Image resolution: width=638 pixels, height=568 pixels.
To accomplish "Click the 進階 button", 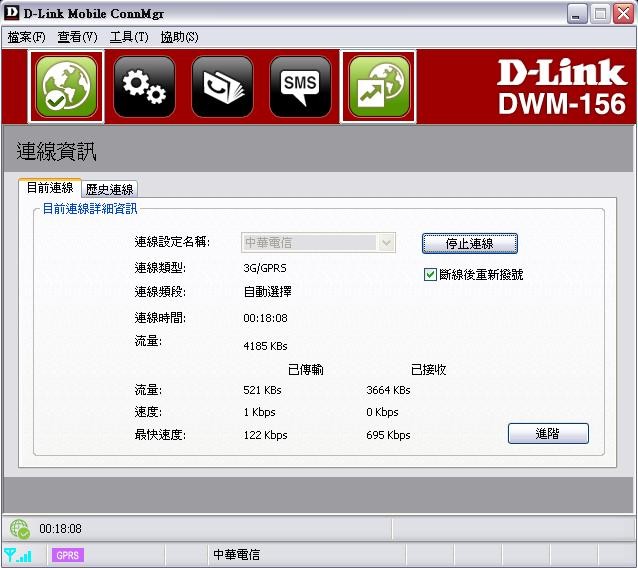I will pos(548,433).
